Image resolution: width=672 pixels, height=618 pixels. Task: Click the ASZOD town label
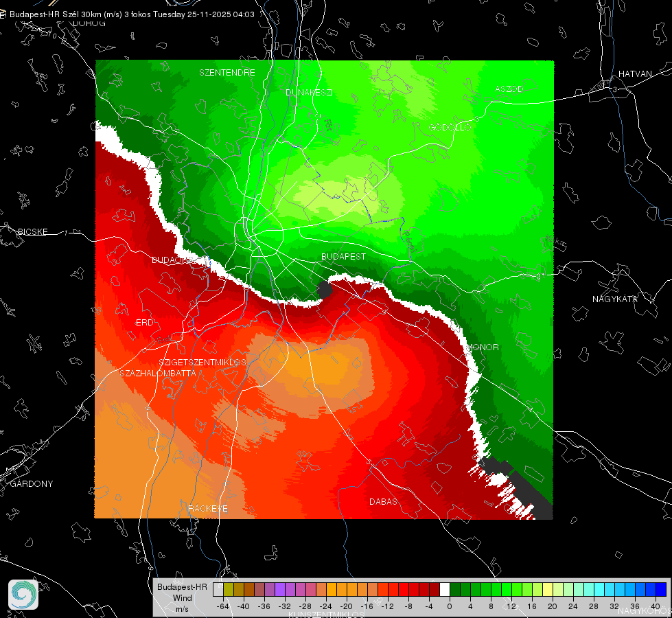[509, 89]
